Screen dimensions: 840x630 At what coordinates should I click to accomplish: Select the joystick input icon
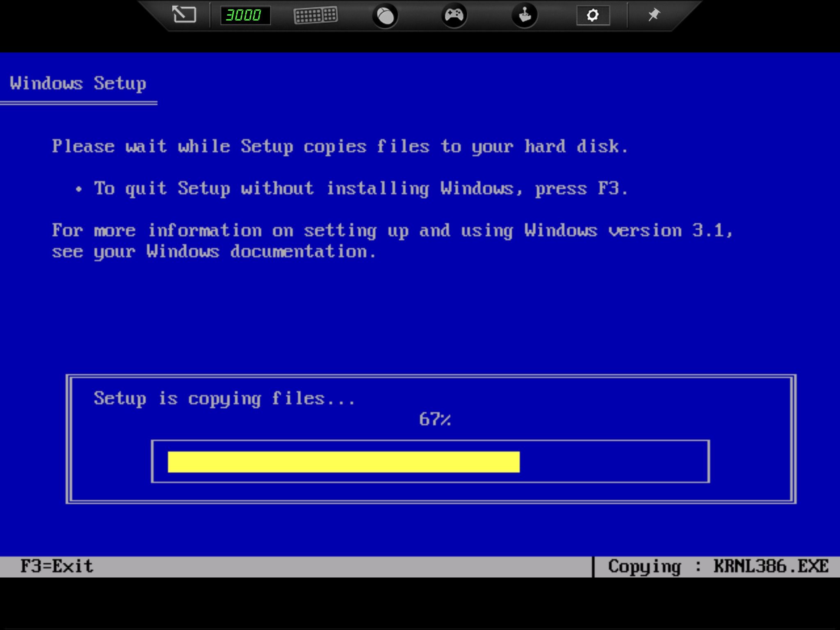tap(524, 15)
